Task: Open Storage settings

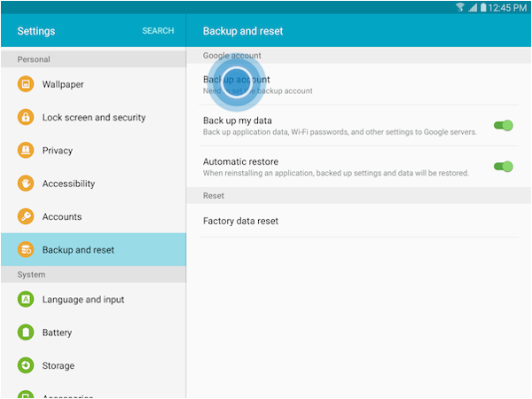Action: (93, 365)
